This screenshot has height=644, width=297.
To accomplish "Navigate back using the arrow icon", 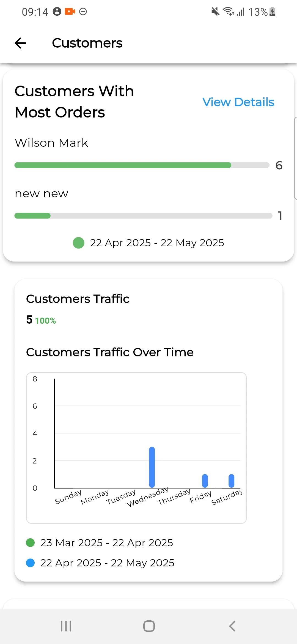I will (20, 43).
